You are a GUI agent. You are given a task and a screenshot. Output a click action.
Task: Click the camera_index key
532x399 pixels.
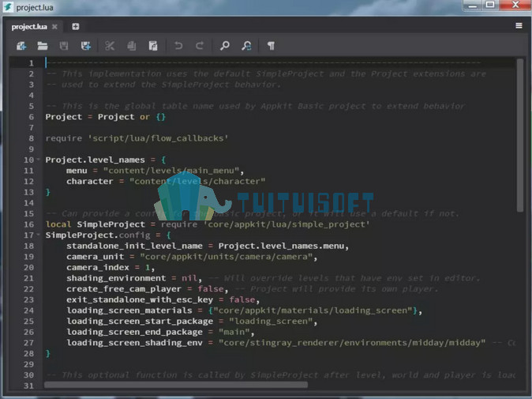(98, 267)
